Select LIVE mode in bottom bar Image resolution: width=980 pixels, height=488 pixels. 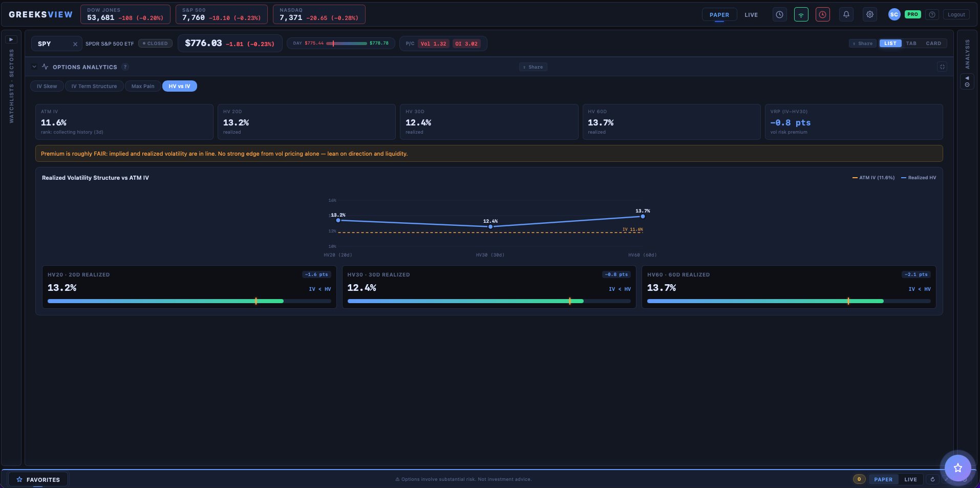coord(910,479)
